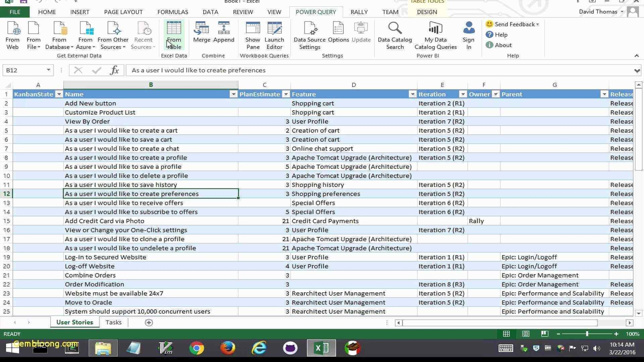The image size is (644, 362).
Task: Click Sign In for Power BI
Action: tap(469, 35)
